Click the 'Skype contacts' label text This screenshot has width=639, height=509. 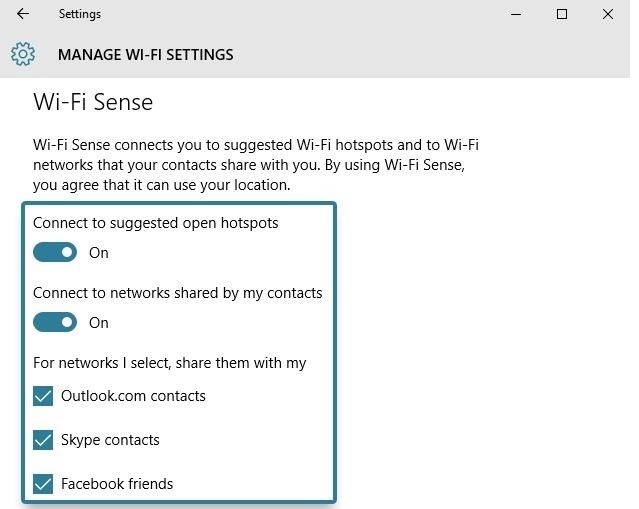coord(110,440)
